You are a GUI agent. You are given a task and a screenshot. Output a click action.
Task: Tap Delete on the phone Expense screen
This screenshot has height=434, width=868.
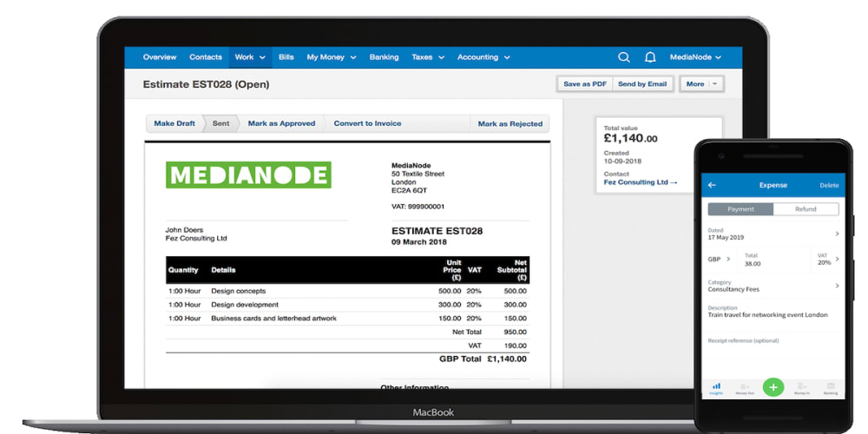pos(829,186)
